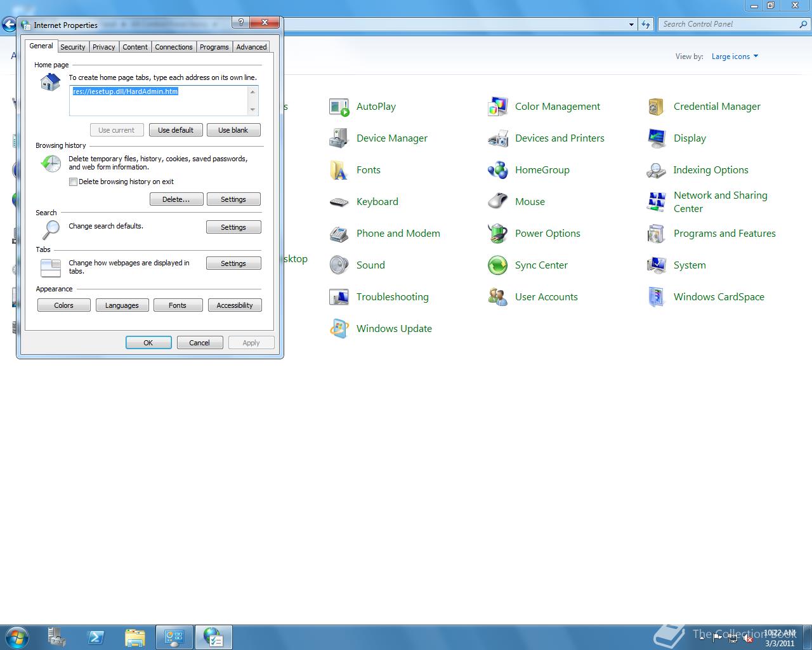Open the Sync Center icon

(498, 265)
